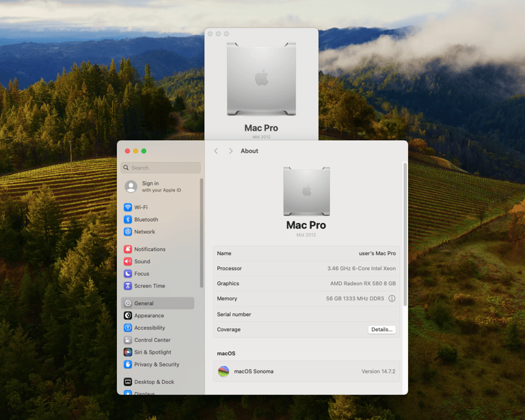Click the 3.46 GHz 6-Core Intel Xeon text

pos(362,268)
